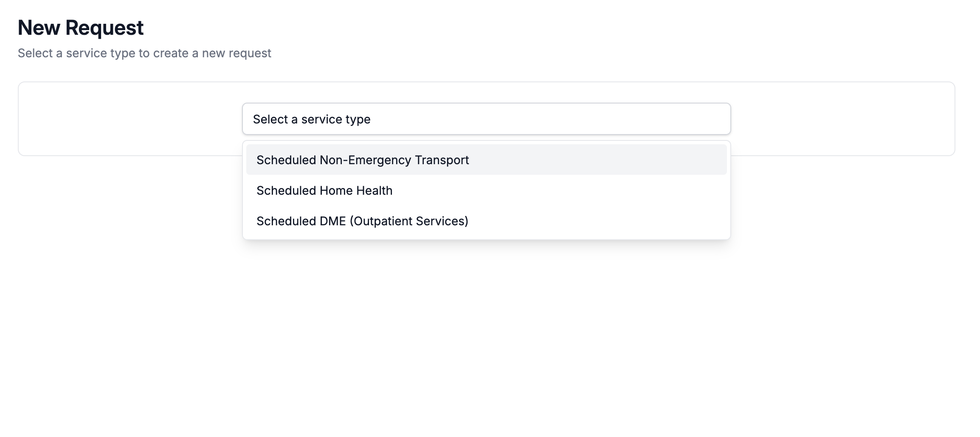Click the 'Select a service type' combo box
The height and width of the screenshot is (437, 980).
point(486,119)
